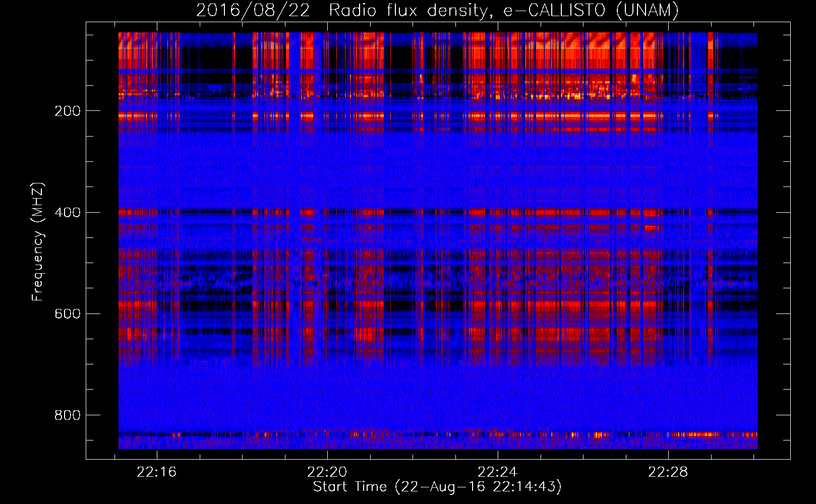Click the 800 frequency tick label
Viewport: 816px width, 504px height.
[x=67, y=415]
